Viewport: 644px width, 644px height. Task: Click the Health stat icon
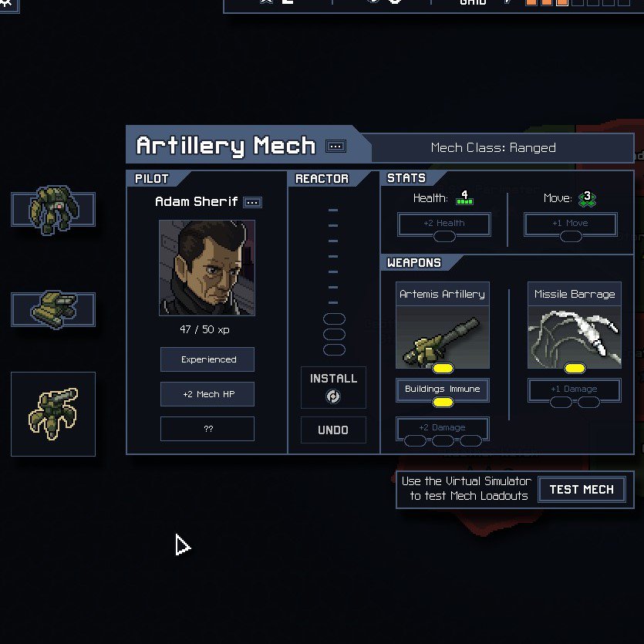(x=464, y=198)
